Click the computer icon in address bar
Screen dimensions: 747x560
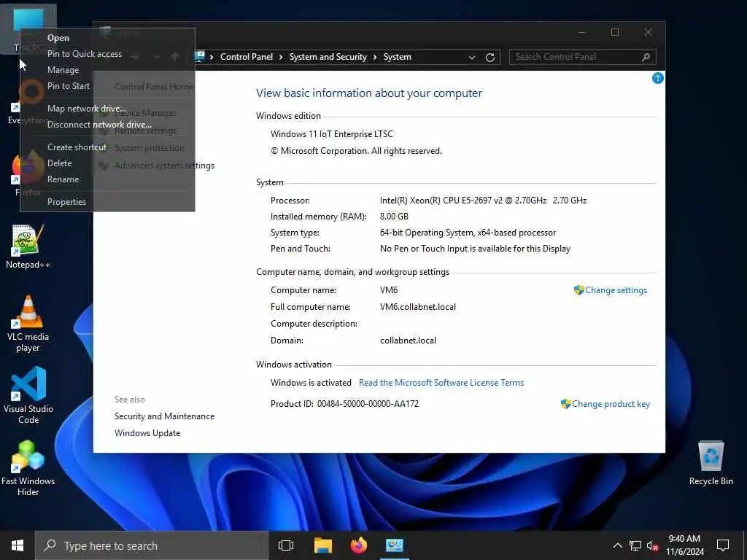tap(200, 57)
